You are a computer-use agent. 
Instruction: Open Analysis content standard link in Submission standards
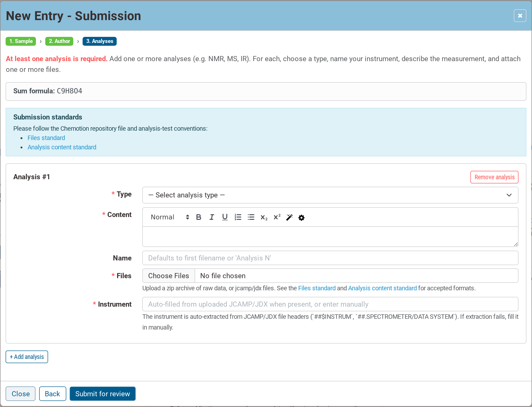click(x=62, y=147)
